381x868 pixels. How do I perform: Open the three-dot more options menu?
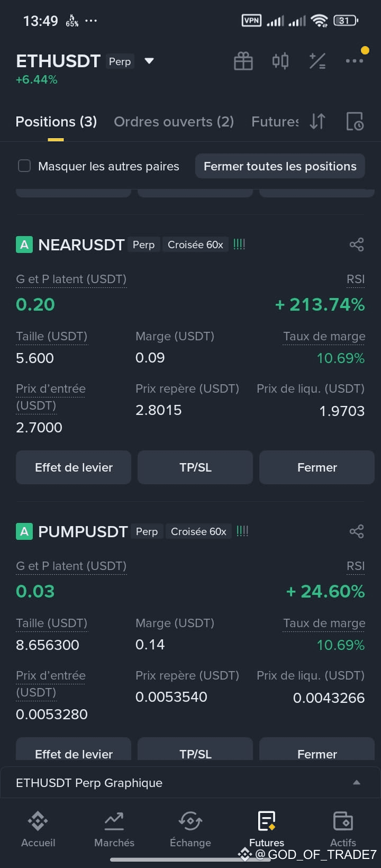(354, 61)
